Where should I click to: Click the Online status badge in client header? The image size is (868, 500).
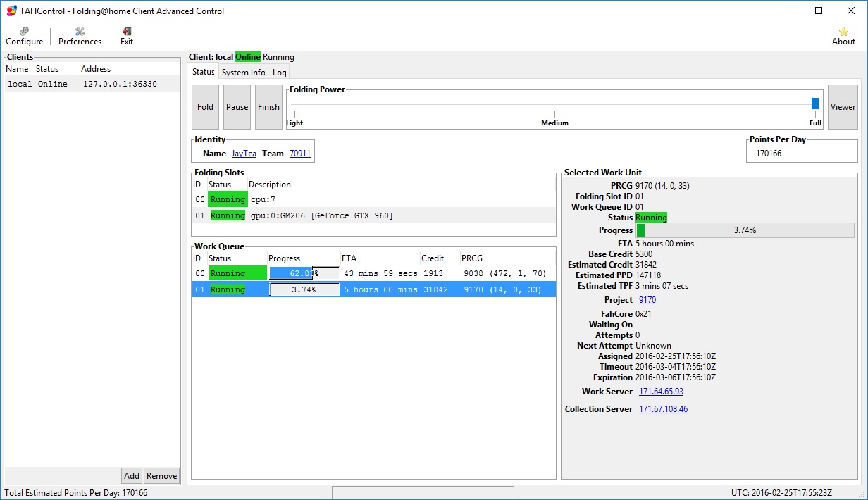pyautogui.click(x=248, y=57)
